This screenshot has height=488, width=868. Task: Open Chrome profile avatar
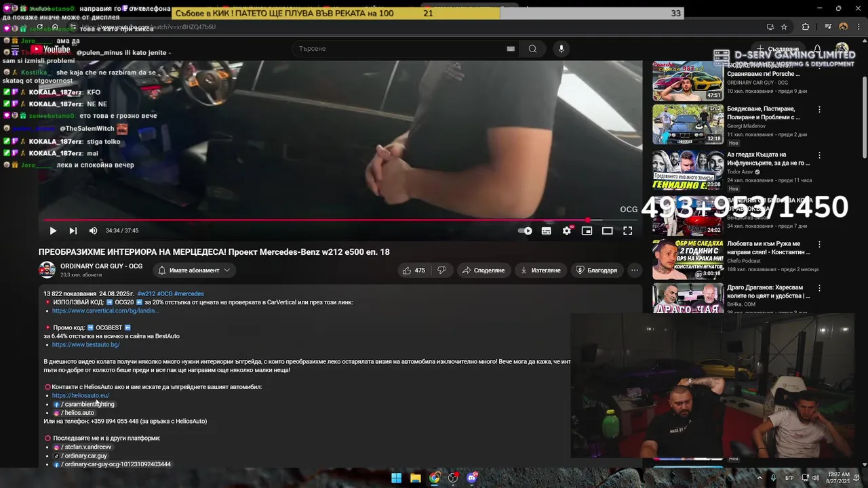pos(844,27)
